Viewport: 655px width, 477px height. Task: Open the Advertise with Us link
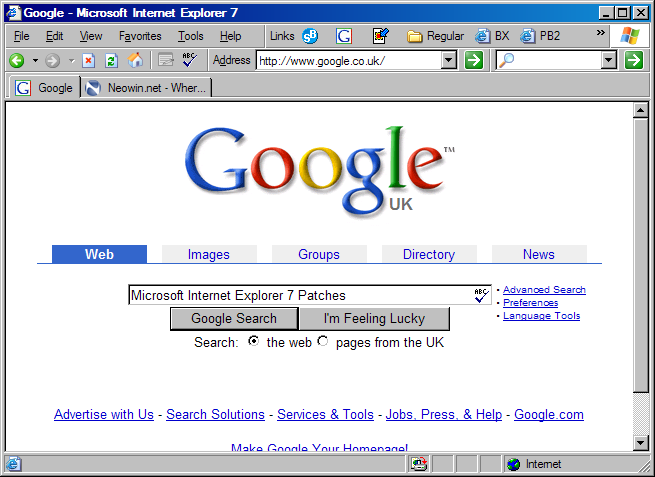[104, 414]
